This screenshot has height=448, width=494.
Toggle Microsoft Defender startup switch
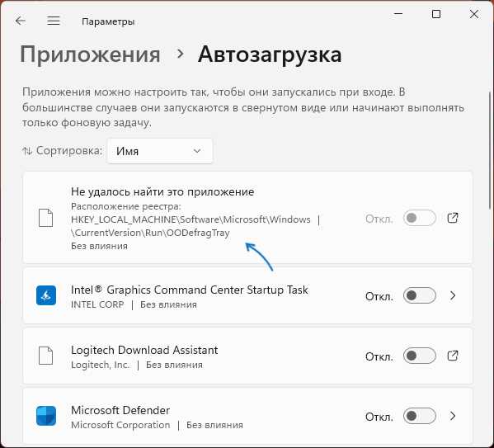coord(419,416)
